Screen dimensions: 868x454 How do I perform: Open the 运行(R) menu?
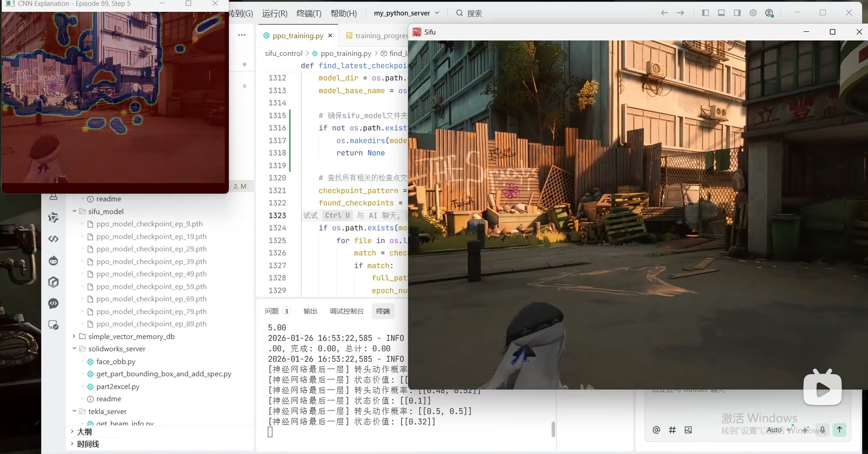click(x=275, y=14)
